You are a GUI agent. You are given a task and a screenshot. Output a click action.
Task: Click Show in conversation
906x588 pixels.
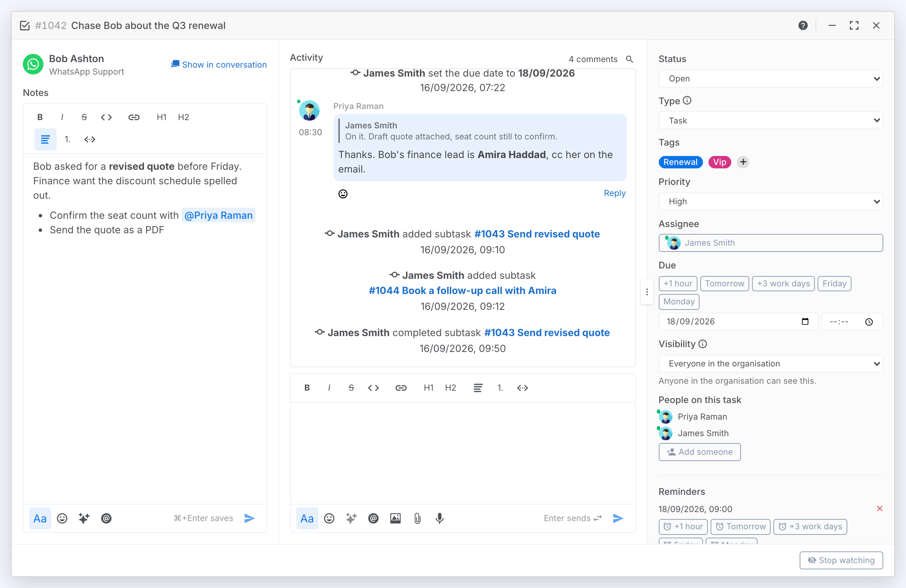[x=219, y=65]
